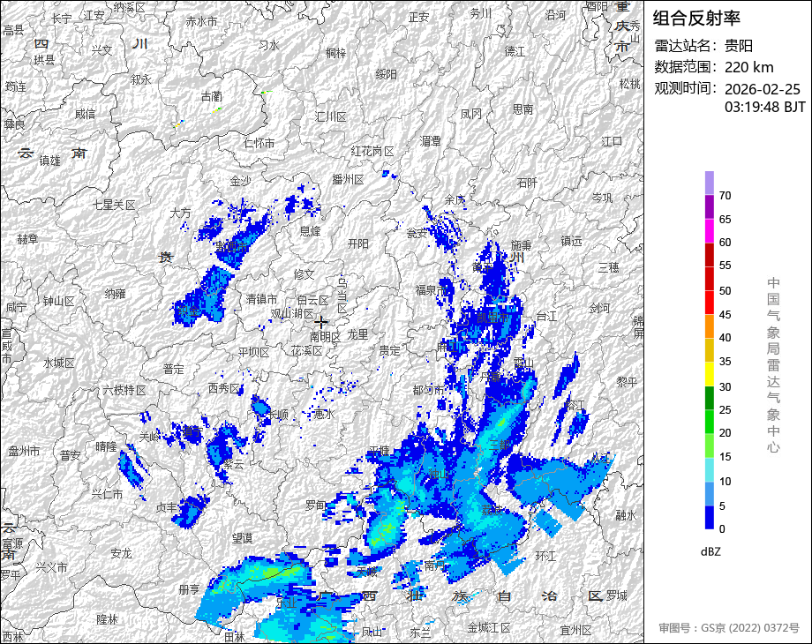Click the 古蔺 map label
This screenshot has height=644, width=812.
(x=211, y=96)
